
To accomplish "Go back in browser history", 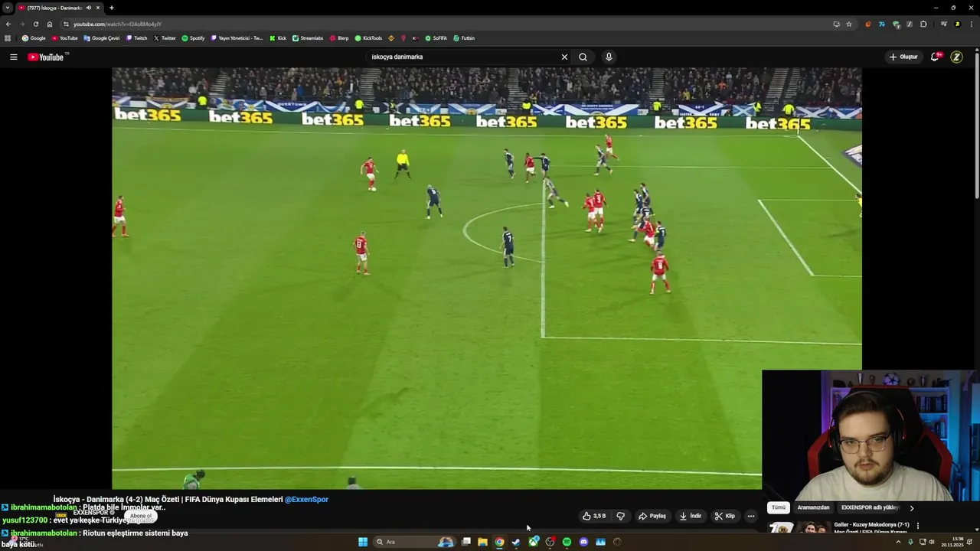I will pyautogui.click(x=8, y=24).
